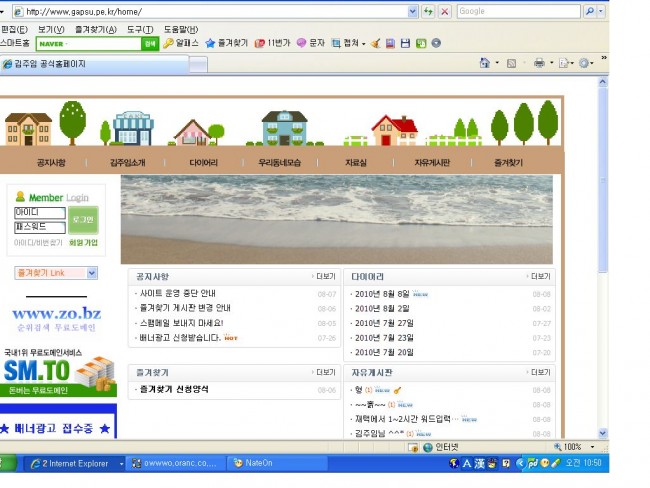Open the 회원가입 sign-up link
This screenshot has width=650, height=488.
[x=84, y=242]
